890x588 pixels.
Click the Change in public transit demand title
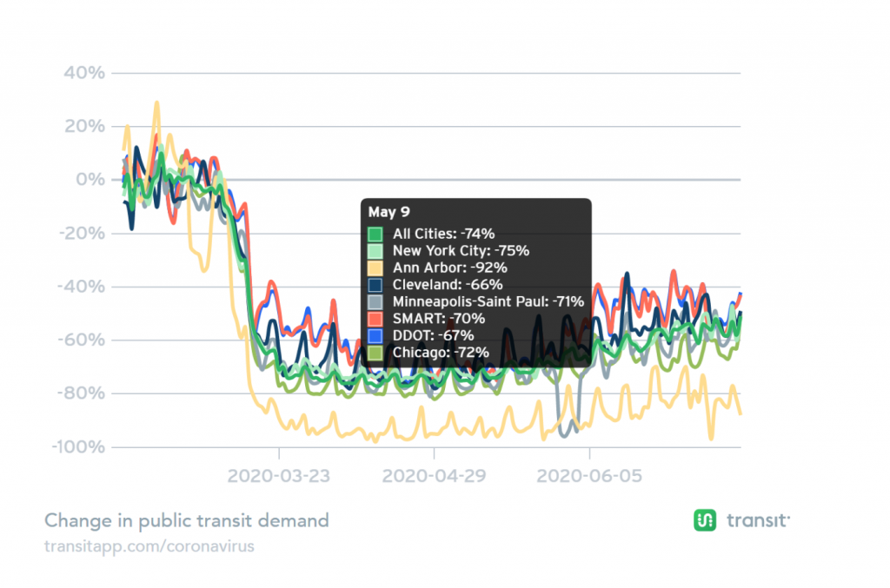click(x=187, y=520)
